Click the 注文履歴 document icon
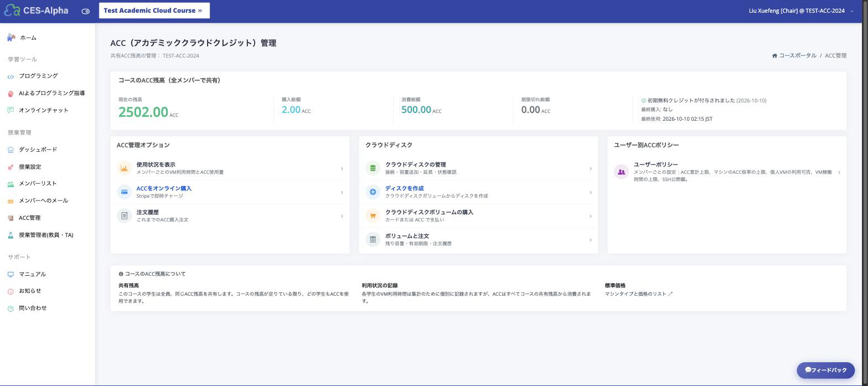Image resolution: width=868 pixels, height=386 pixels. [124, 216]
